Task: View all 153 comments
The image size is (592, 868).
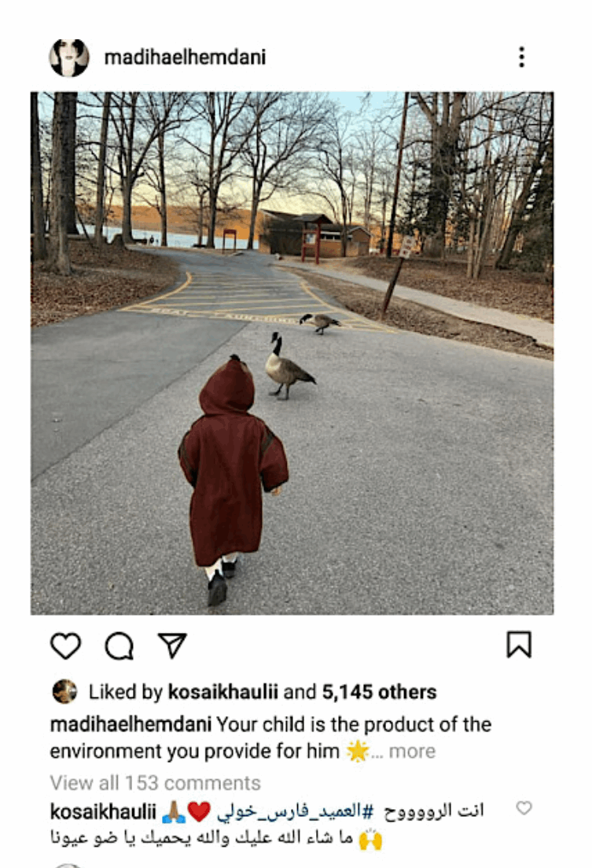Action: coord(155,783)
